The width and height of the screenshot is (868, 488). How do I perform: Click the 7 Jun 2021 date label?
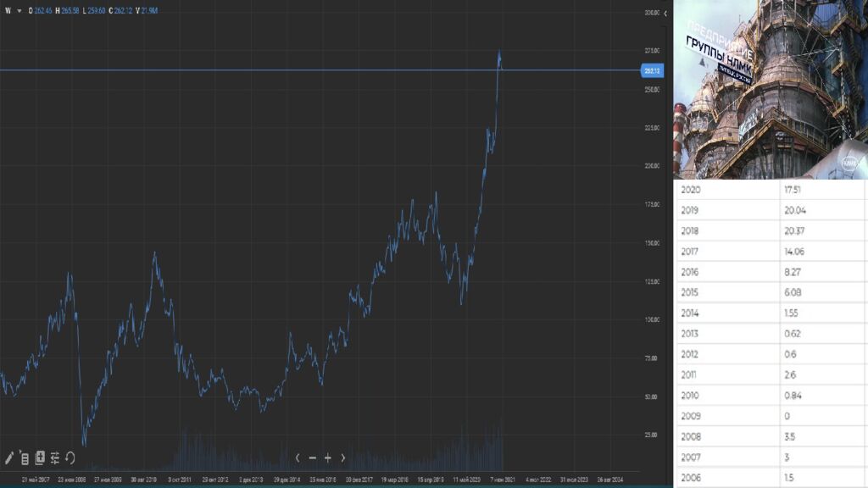(x=503, y=479)
